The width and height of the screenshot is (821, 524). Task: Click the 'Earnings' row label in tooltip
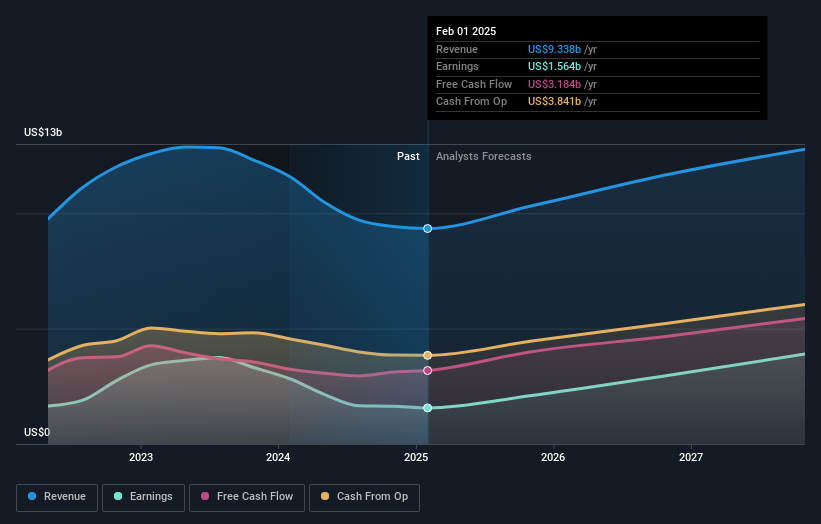(457, 66)
